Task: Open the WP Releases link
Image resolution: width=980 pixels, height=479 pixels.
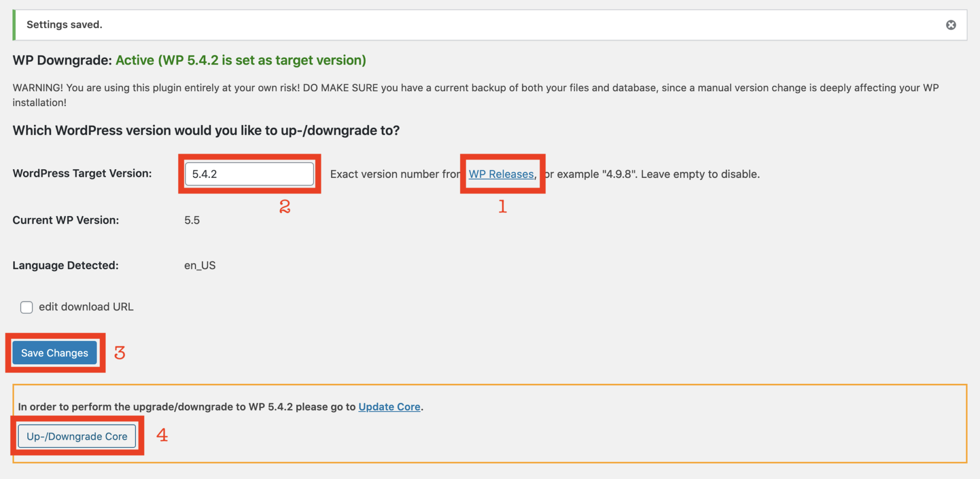Action: (501, 174)
